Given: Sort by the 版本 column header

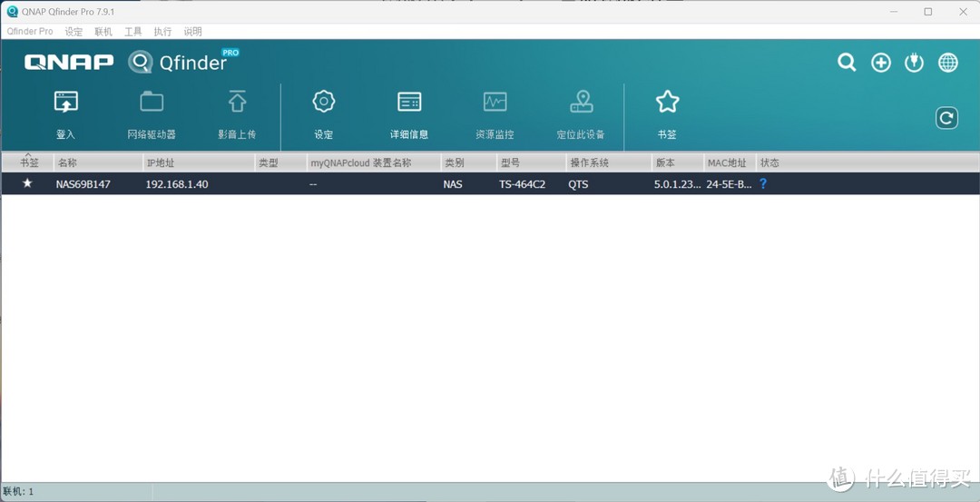Looking at the screenshot, I should (678, 162).
